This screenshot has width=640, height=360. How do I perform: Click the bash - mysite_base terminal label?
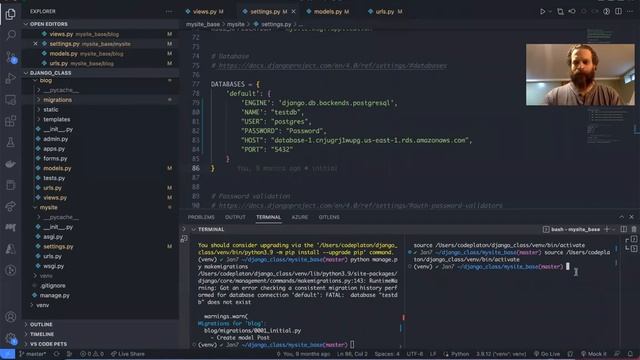click(x=572, y=229)
